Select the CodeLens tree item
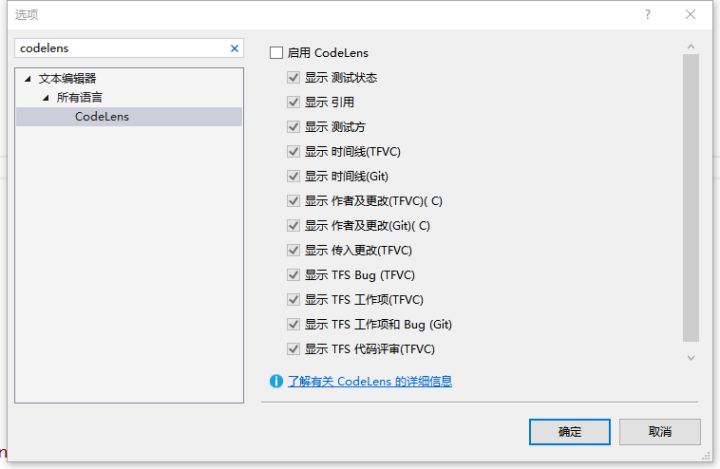This screenshot has width=720, height=469. (x=129, y=117)
